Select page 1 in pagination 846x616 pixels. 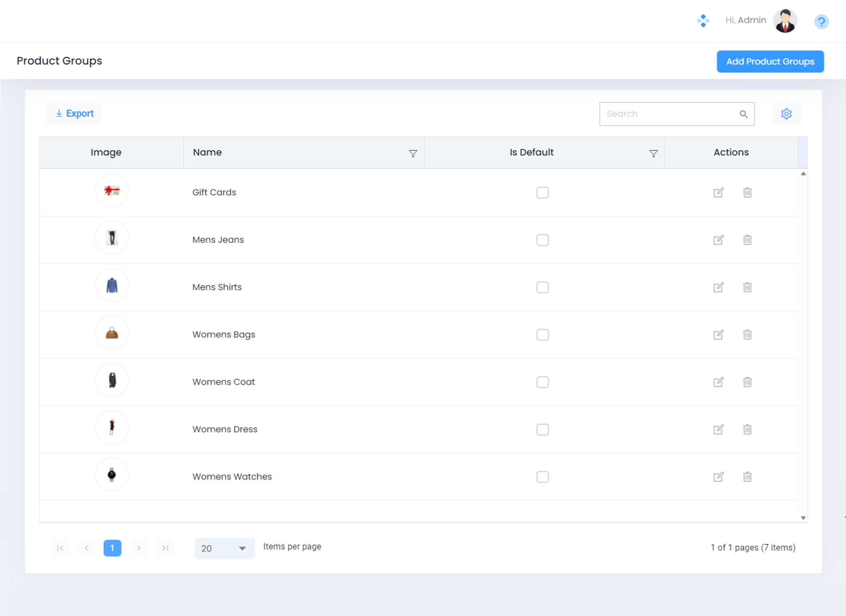point(112,548)
